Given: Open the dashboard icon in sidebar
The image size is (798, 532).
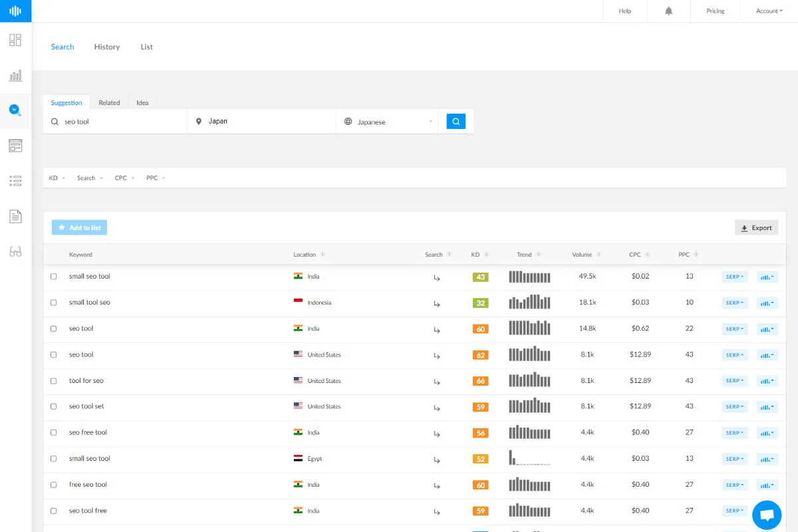Looking at the screenshot, I should [x=15, y=40].
